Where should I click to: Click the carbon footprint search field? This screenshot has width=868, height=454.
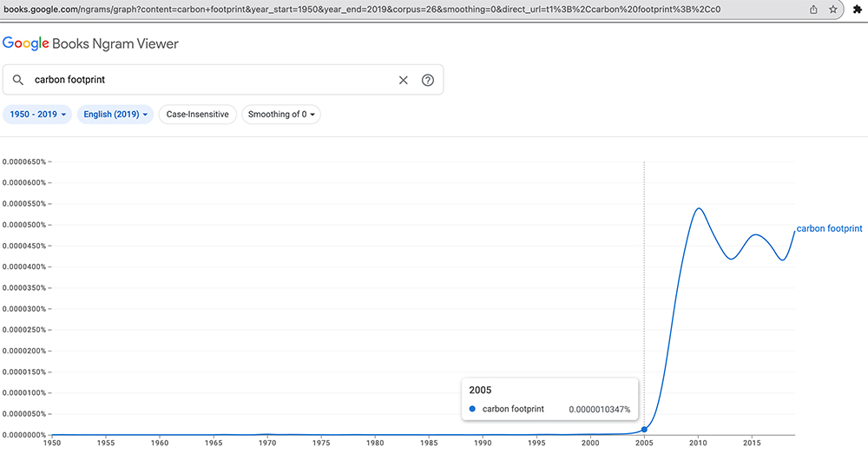[223, 80]
